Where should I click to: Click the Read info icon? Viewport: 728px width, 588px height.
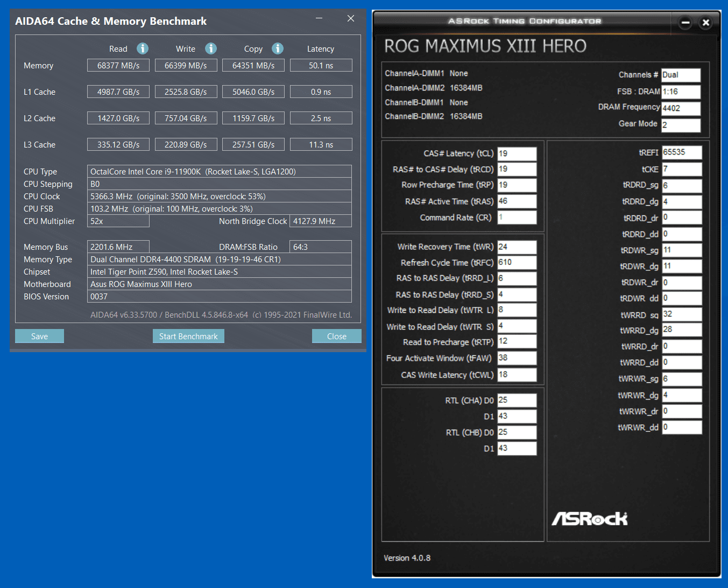(x=143, y=48)
